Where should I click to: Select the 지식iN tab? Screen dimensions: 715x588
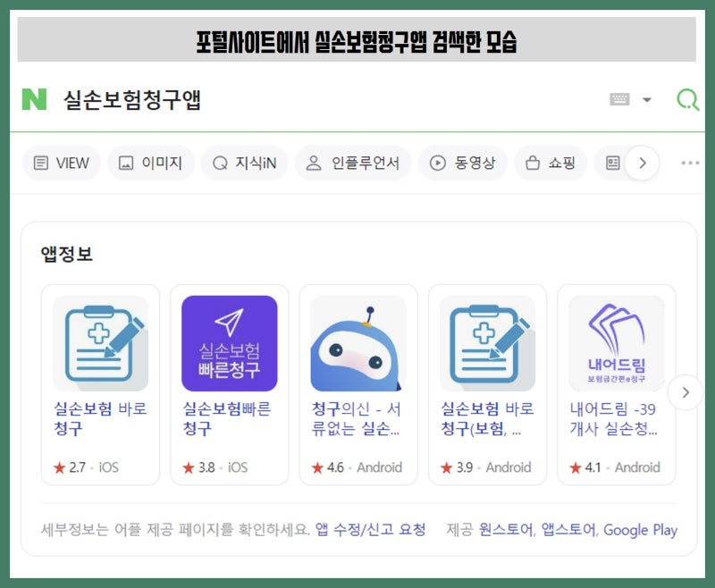pos(244,164)
